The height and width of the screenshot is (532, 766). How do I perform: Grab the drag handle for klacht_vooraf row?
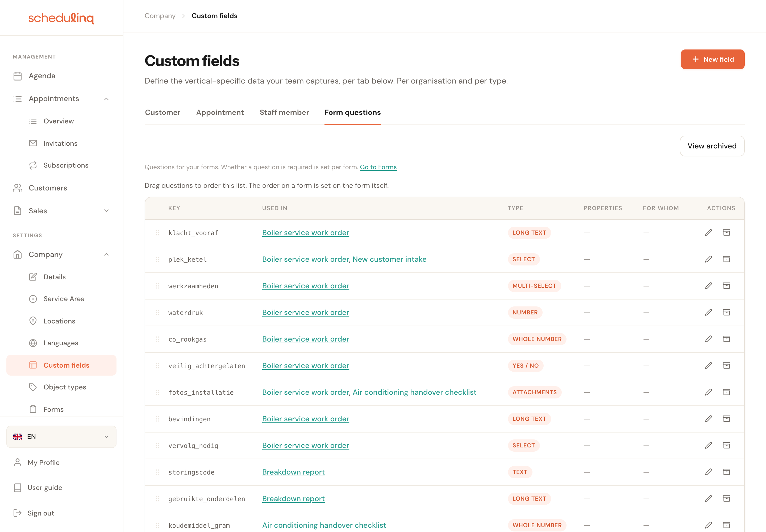pos(157,233)
